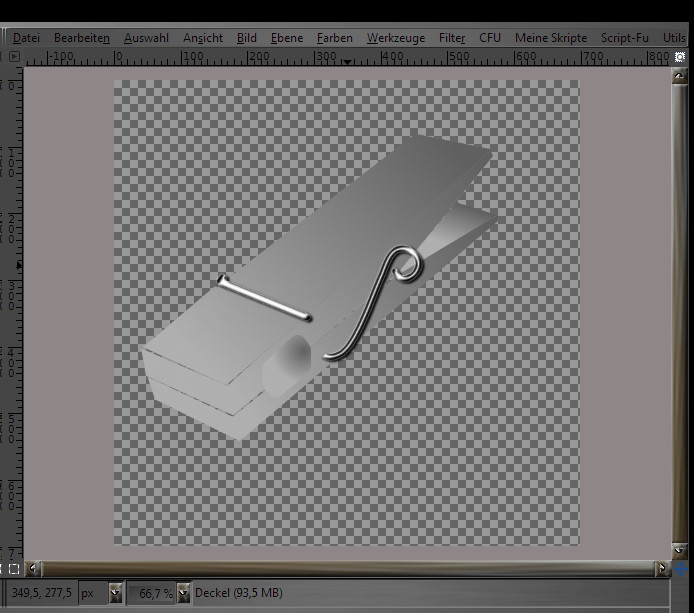Click the horizontal scrollbar right arrow
The height and width of the screenshot is (613, 694).
(x=661, y=568)
